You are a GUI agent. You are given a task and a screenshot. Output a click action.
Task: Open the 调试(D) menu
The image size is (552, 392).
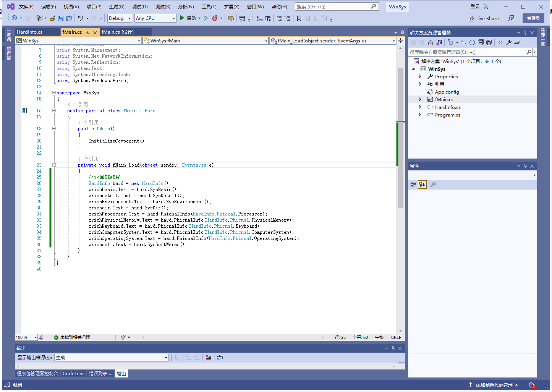pyautogui.click(x=140, y=7)
